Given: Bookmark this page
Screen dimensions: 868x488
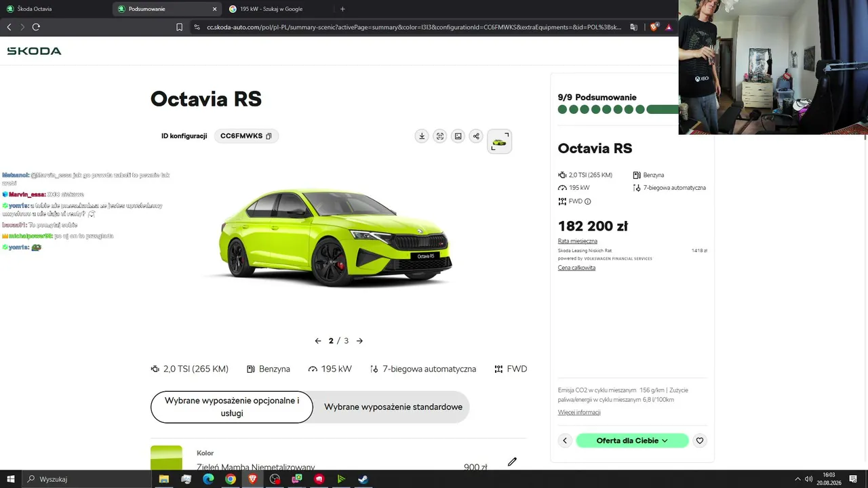Looking at the screenshot, I should tap(179, 27).
